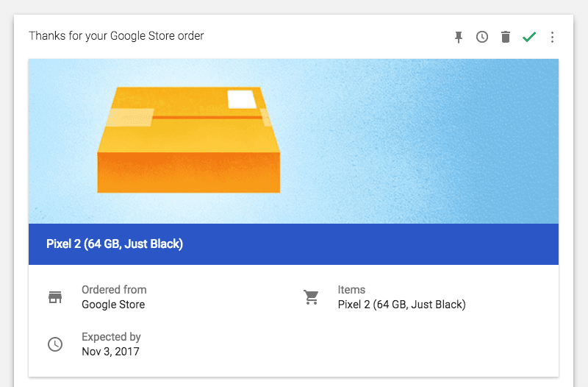Click the store icon beside Ordered from

point(55,297)
